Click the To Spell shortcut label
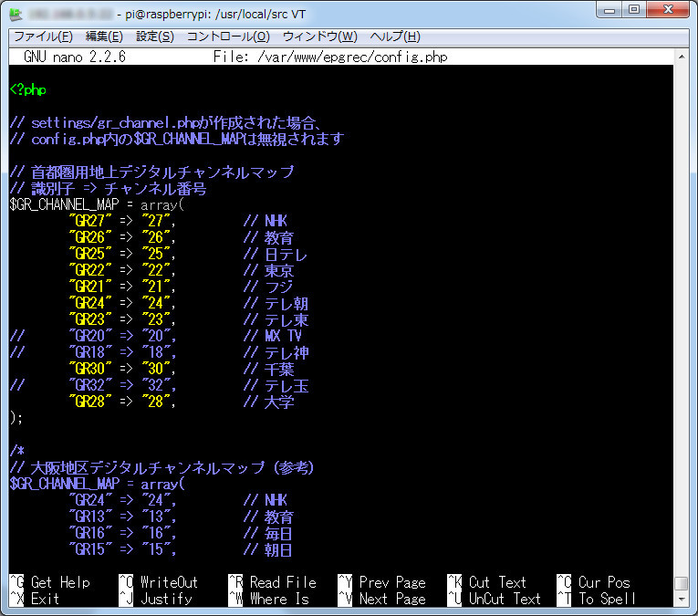This screenshot has height=616, width=698. 607,599
